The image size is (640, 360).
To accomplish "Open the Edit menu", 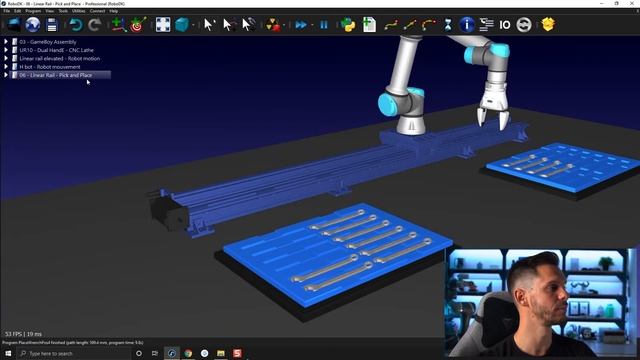I will coord(18,11).
